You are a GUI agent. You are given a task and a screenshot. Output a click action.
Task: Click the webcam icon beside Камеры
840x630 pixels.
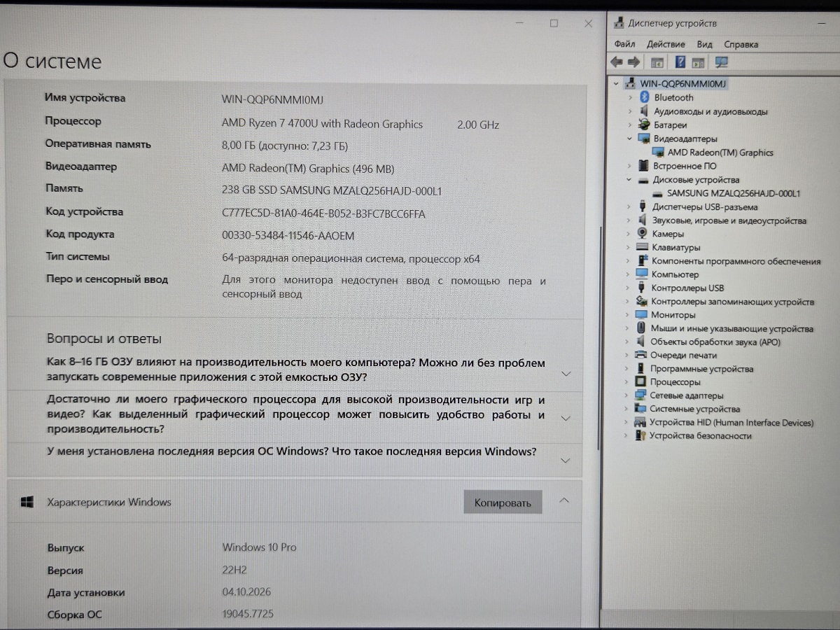[642, 234]
